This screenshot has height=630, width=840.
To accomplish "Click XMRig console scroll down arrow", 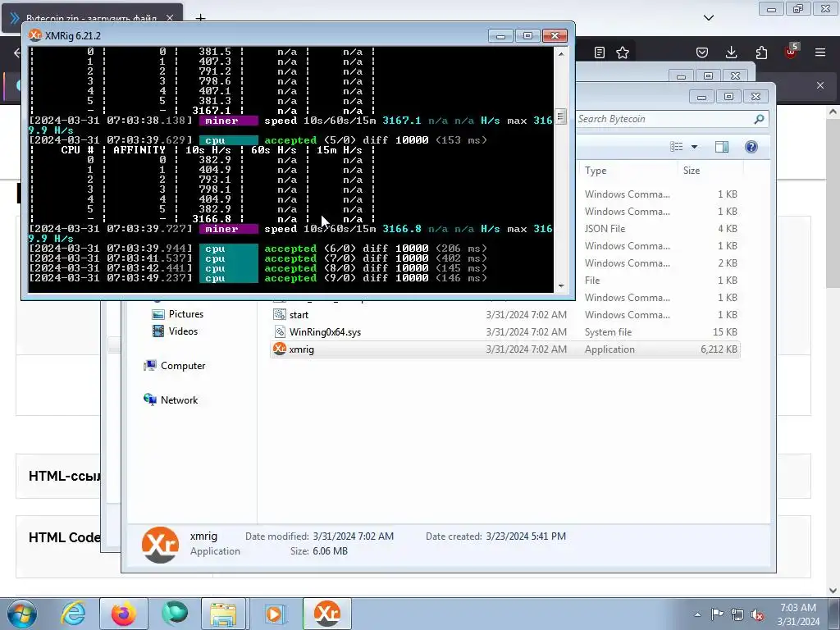I will [x=561, y=286].
